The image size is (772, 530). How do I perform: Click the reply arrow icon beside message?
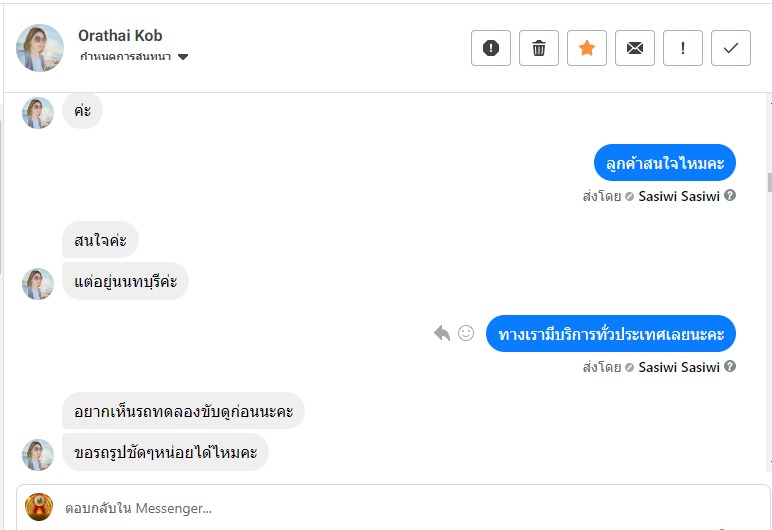[x=442, y=333]
